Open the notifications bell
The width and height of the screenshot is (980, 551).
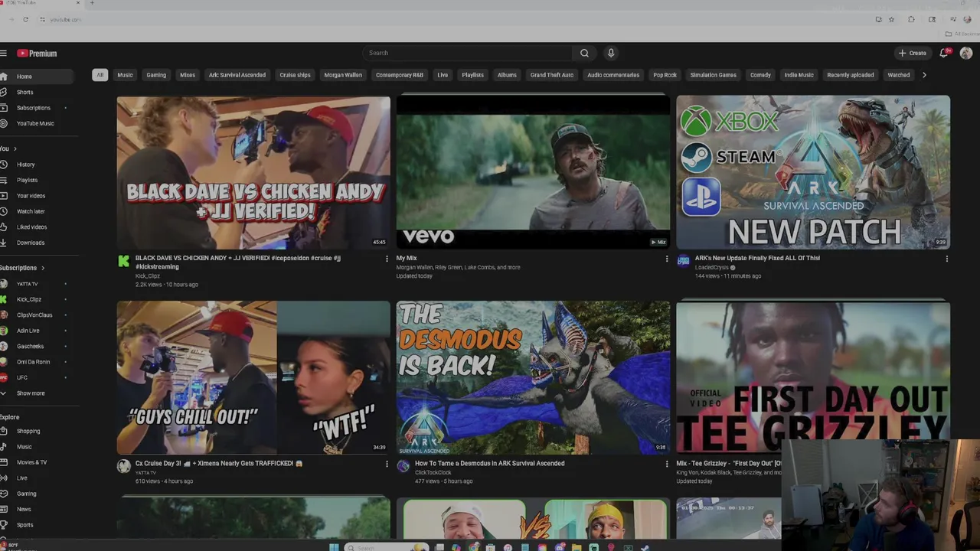click(944, 53)
